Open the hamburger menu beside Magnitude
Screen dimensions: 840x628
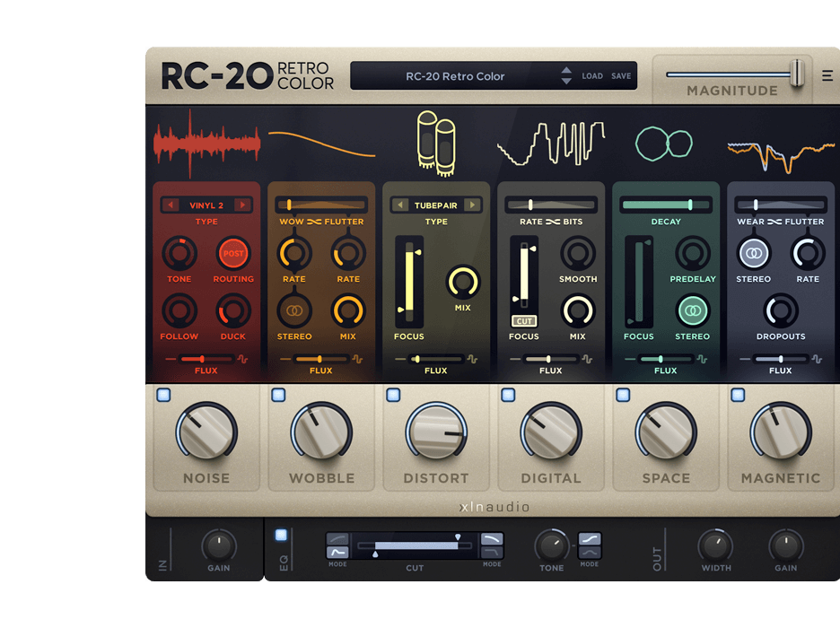pyautogui.click(x=827, y=76)
